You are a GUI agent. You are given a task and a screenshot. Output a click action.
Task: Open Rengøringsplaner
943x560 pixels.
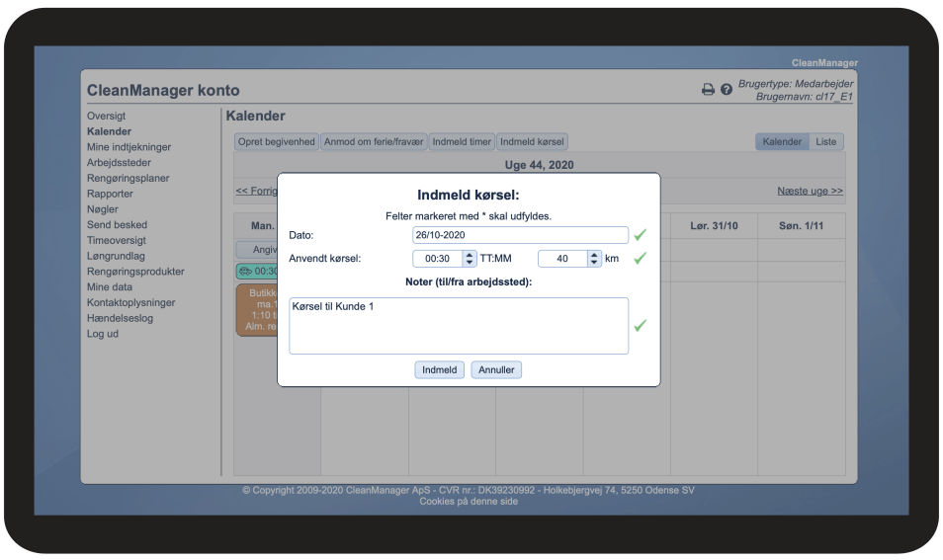pyautogui.click(x=129, y=179)
